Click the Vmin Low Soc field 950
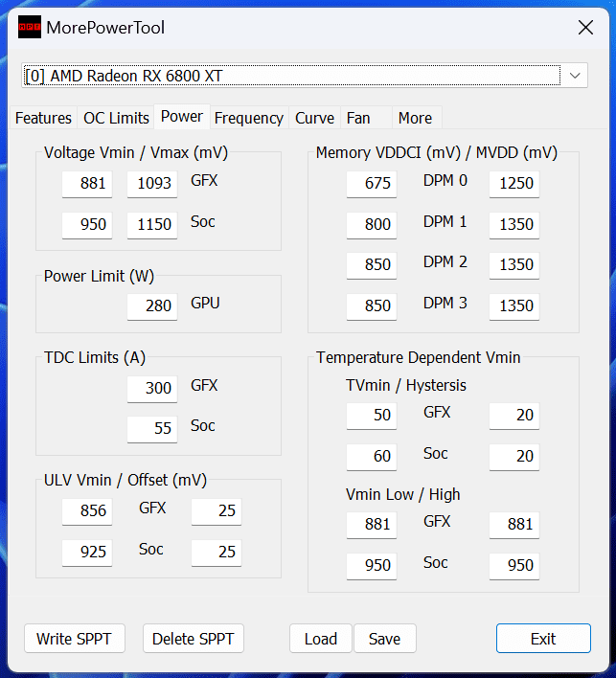The image size is (616, 678). point(372,566)
